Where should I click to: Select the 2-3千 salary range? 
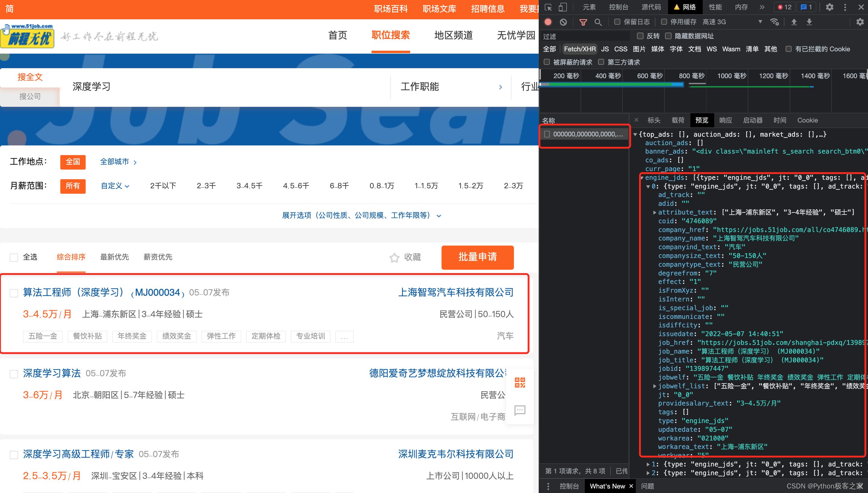(x=206, y=186)
